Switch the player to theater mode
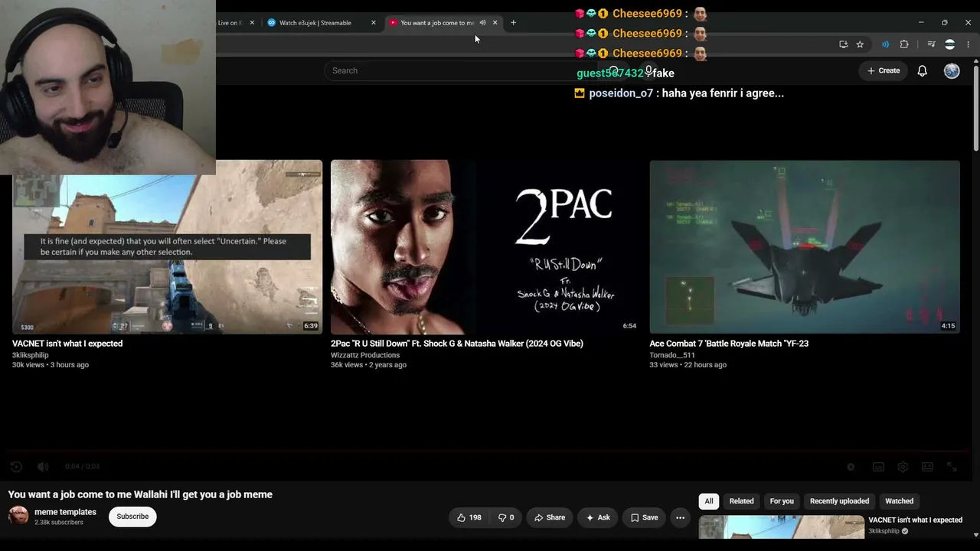 (x=927, y=467)
